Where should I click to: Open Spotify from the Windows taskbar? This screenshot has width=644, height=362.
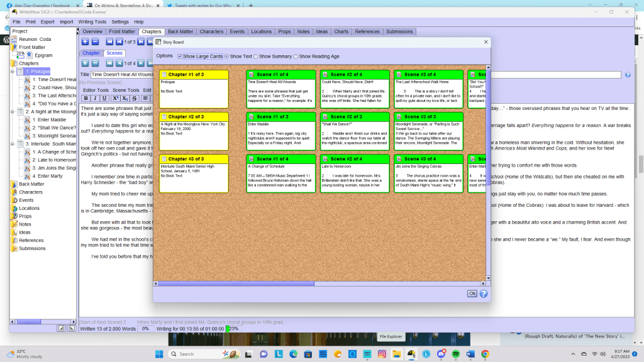click(x=455, y=354)
